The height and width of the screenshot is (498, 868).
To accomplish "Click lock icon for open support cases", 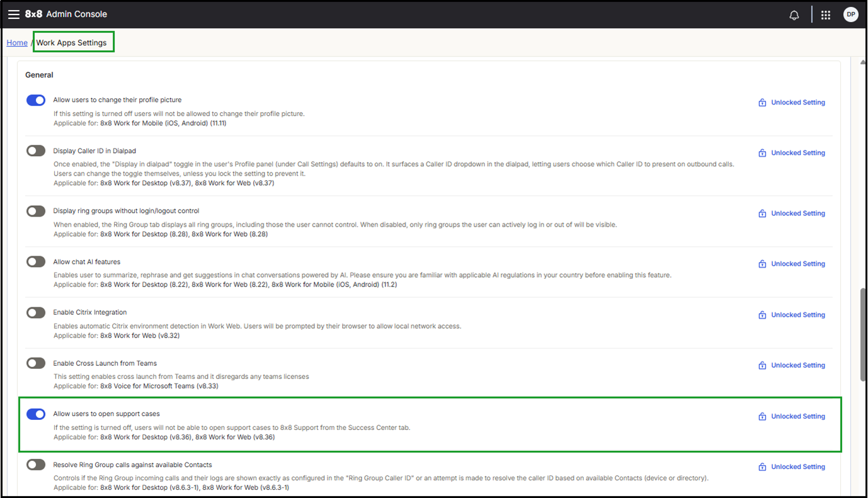I will click(762, 416).
